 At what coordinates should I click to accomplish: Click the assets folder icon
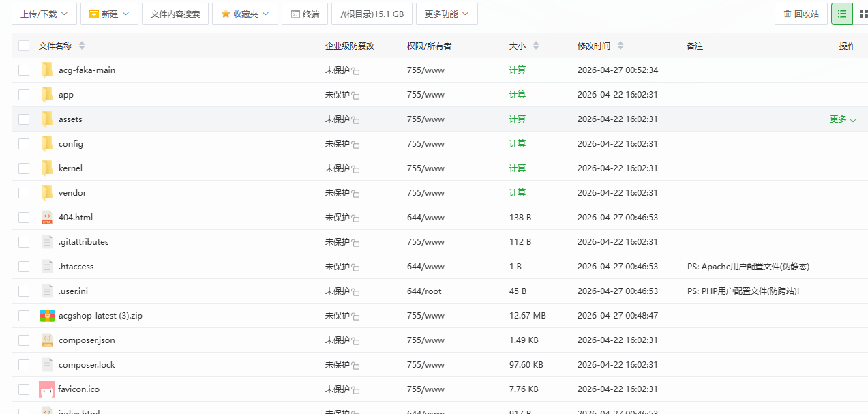click(x=47, y=119)
